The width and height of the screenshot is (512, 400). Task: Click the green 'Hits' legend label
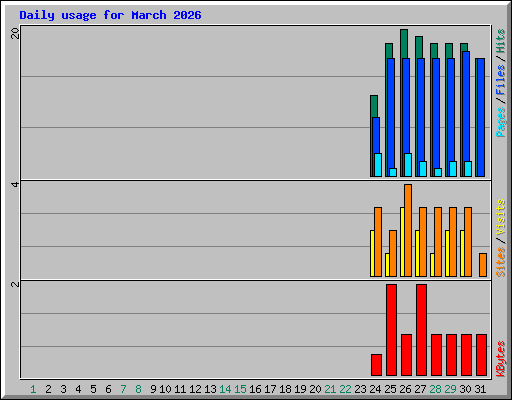click(501, 41)
